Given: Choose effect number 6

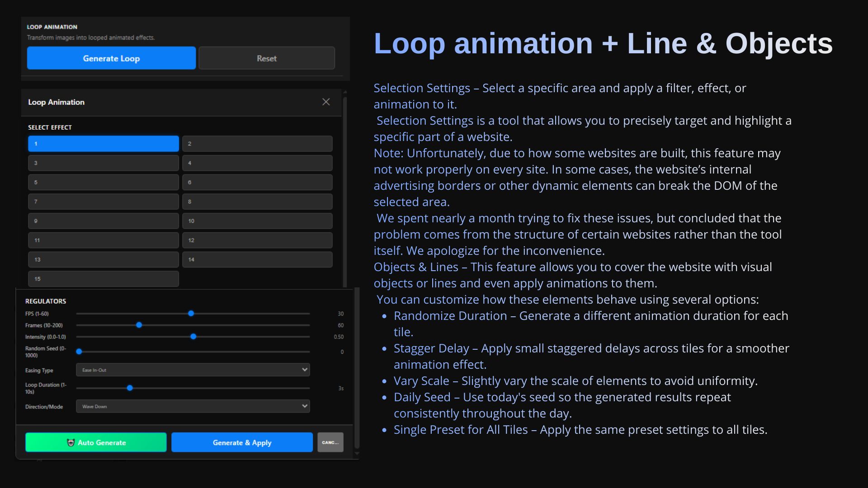Looking at the screenshot, I should tap(257, 183).
